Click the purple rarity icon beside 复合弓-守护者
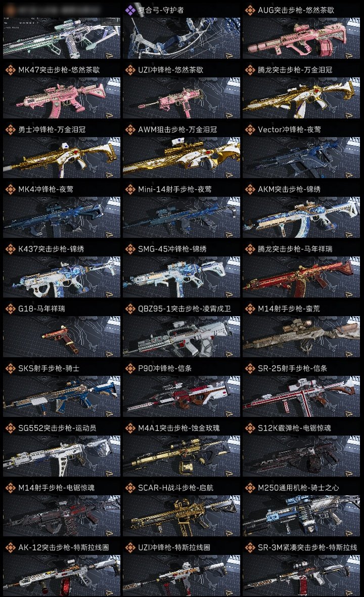Image resolution: width=364 pixels, height=597 pixels. pyautogui.click(x=130, y=10)
